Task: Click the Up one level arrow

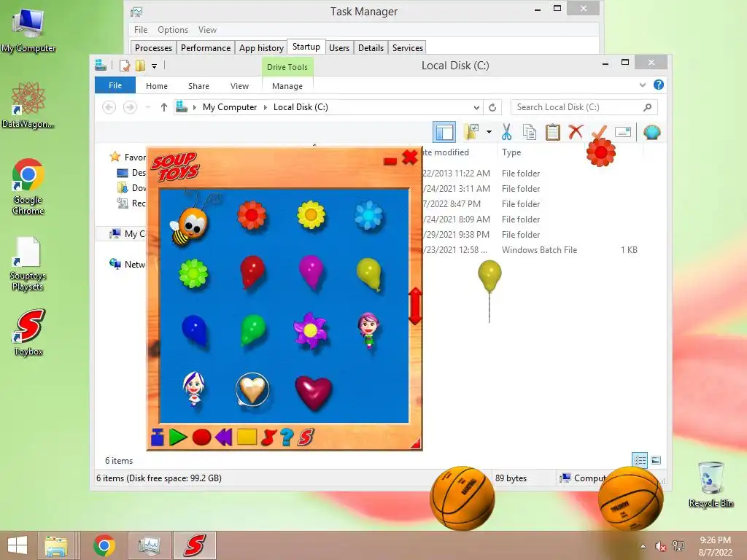Action: 164,107
